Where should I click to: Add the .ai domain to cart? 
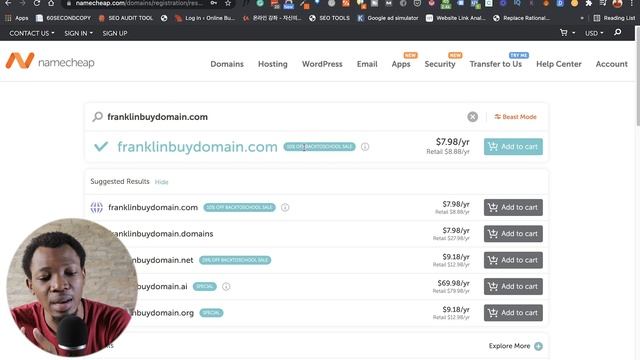tap(513, 287)
